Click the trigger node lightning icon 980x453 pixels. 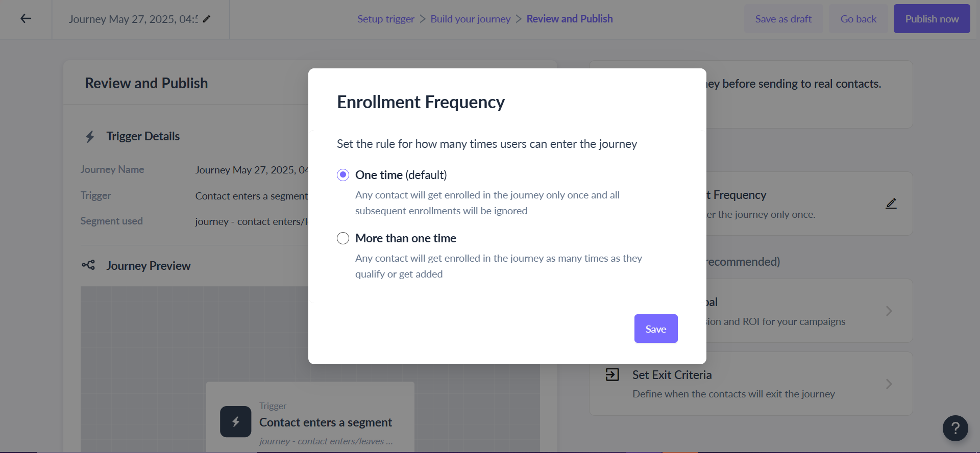click(x=235, y=421)
